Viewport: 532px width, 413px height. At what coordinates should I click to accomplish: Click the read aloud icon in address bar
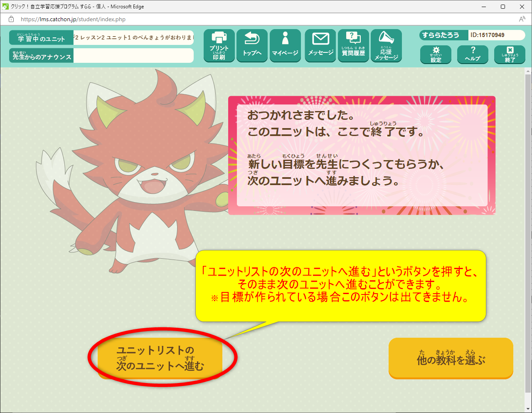[522, 19]
